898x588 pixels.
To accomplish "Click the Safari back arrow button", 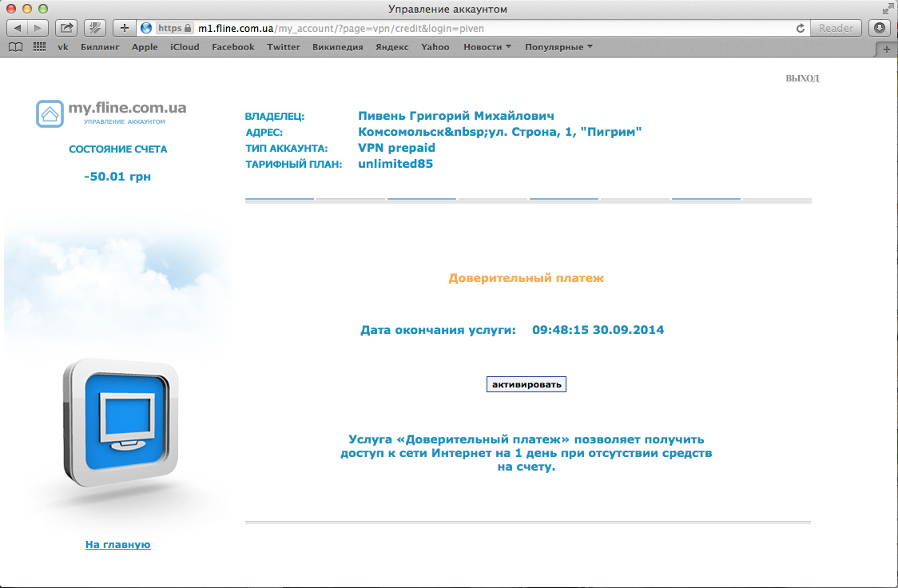I will pyautogui.click(x=18, y=28).
